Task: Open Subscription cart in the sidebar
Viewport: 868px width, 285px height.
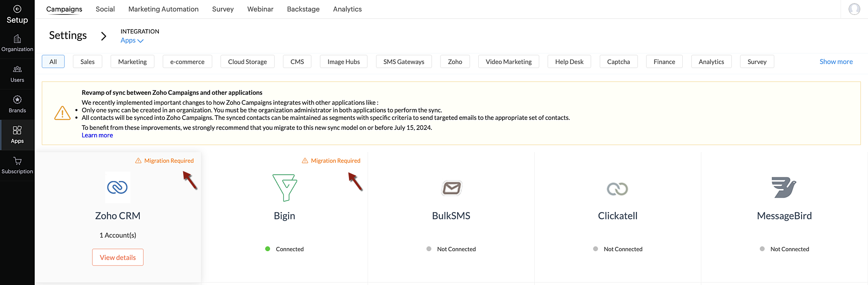Action: coord(17,166)
